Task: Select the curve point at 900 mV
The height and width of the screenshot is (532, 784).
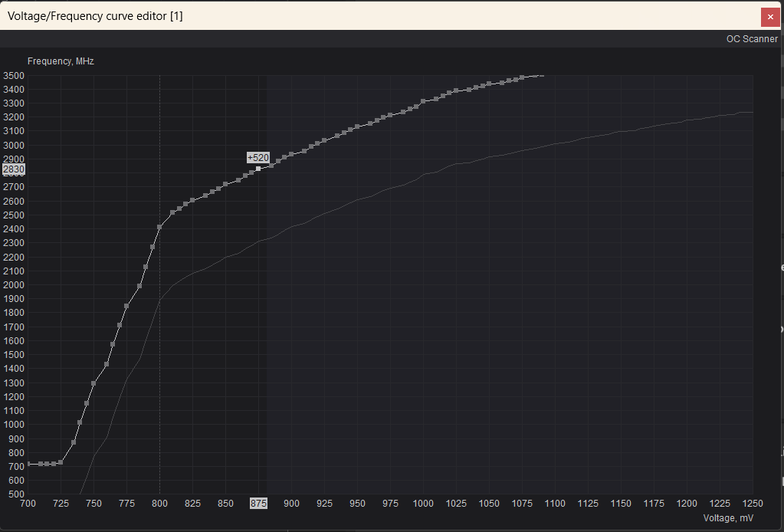Action: point(291,154)
